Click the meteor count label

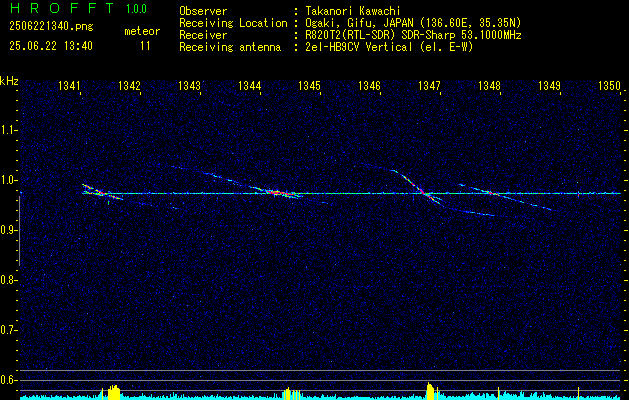[142, 31]
